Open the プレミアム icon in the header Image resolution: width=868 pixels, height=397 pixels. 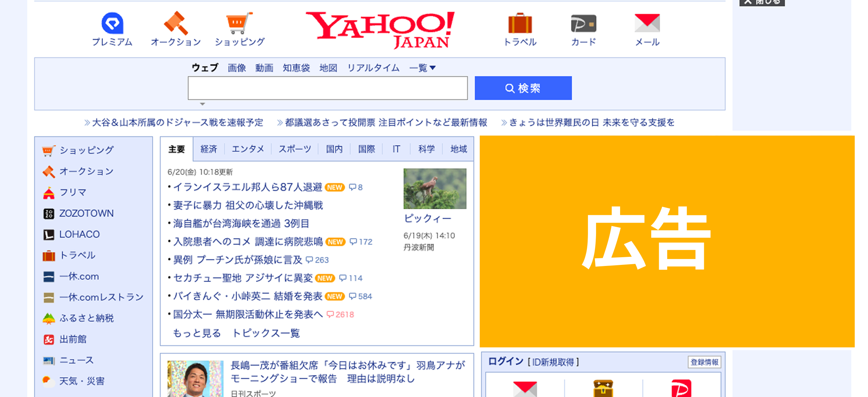point(112,23)
